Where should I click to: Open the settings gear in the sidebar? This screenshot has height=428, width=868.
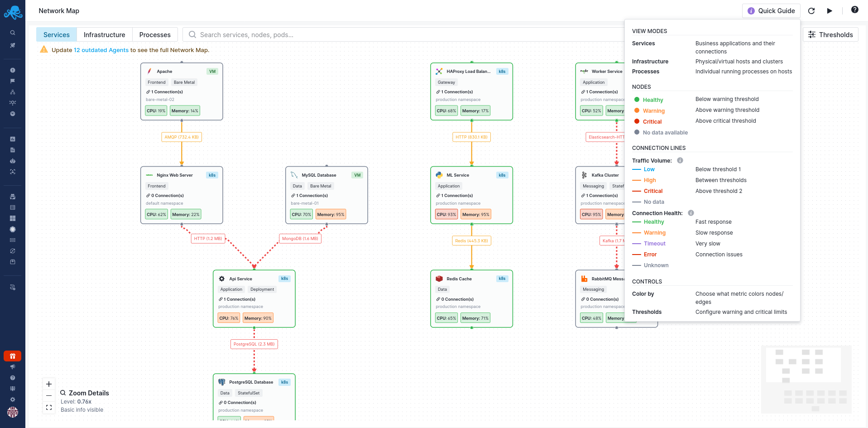(x=13, y=399)
